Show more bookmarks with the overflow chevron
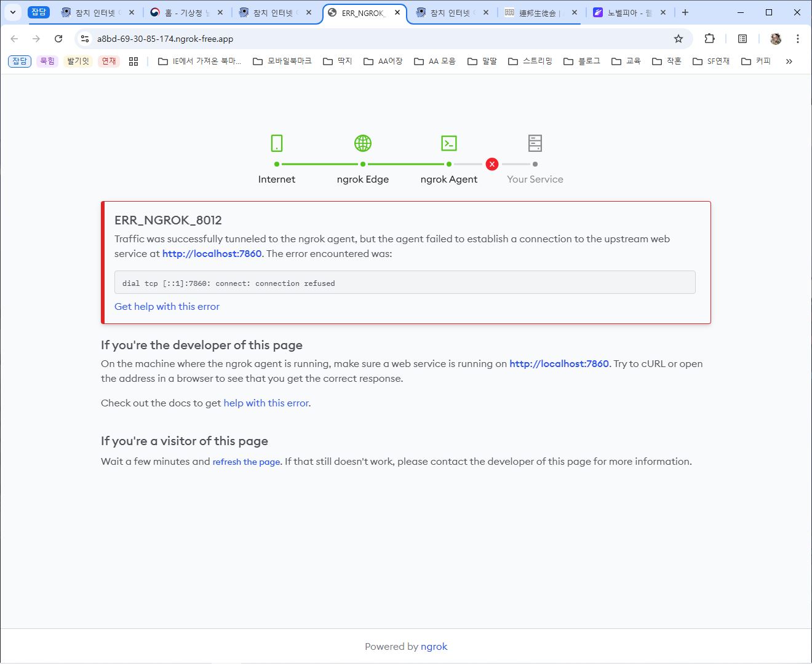This screenshot has width=812, height=664. (789, 61)
